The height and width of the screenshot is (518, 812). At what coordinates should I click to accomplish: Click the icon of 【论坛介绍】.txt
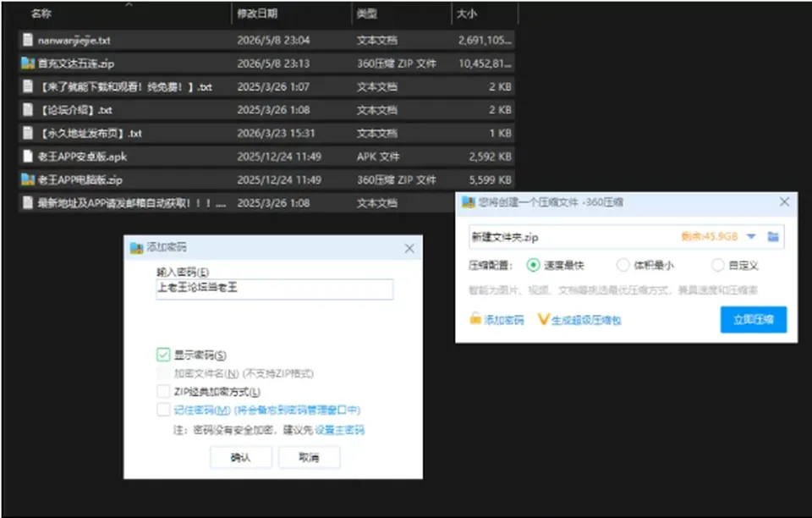click(x=28, y=110)
